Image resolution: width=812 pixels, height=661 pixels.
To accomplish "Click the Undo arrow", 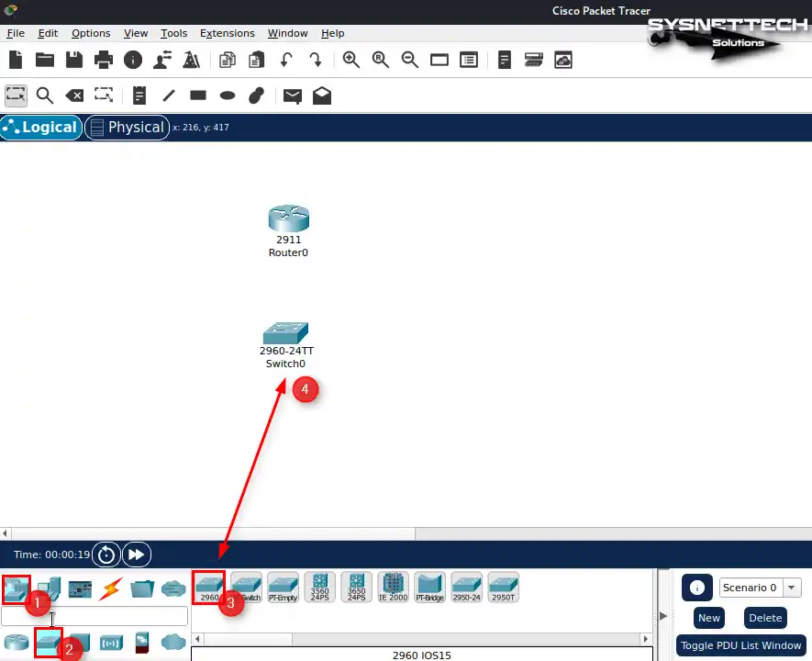I will tap(286, 60).
